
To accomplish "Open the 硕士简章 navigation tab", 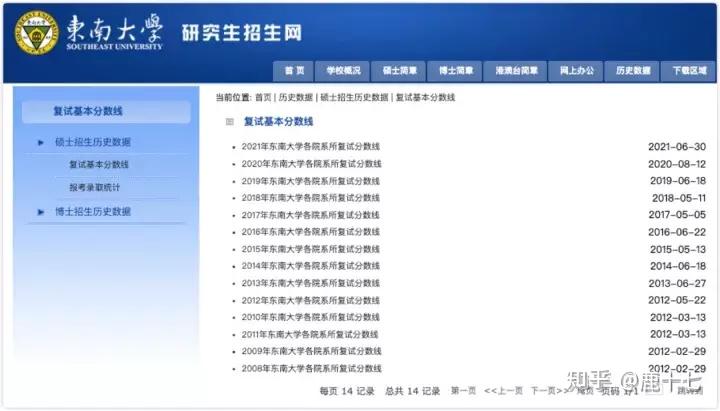I will click(x=399, y=71).
